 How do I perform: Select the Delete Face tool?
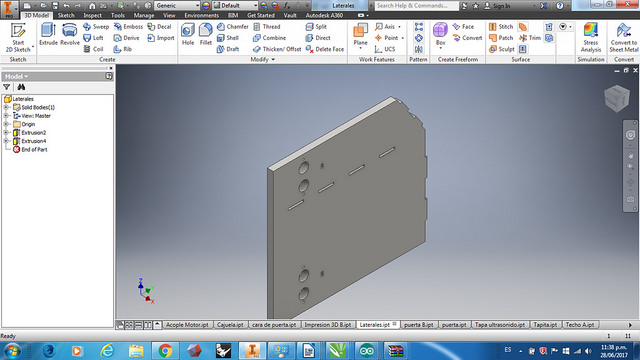(325, 49)
